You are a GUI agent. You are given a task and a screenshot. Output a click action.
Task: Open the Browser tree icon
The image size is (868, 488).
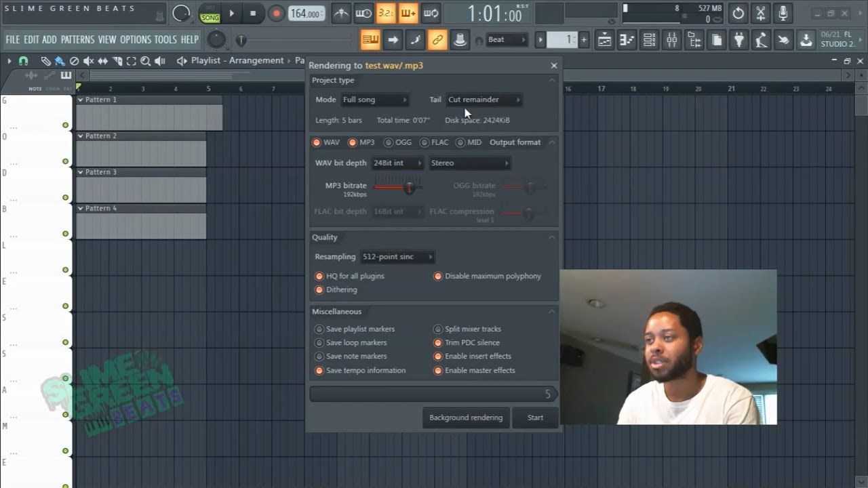(x=694, y=40)
